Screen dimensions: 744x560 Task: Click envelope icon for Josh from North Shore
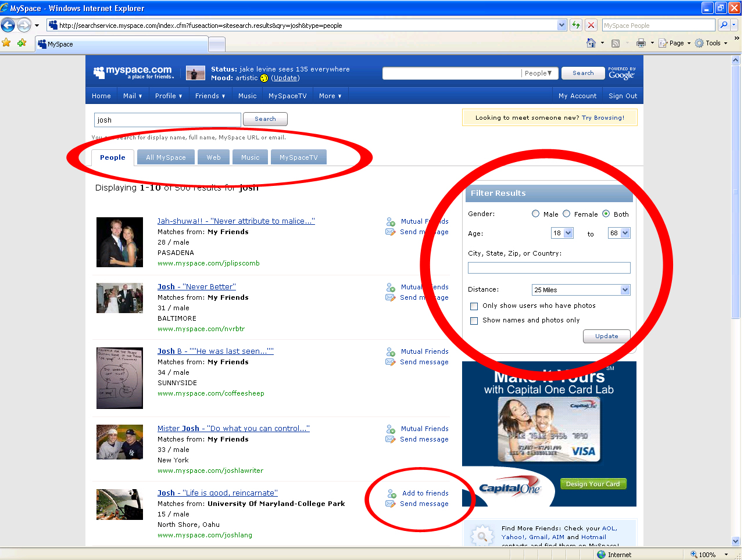click(391, 504)
